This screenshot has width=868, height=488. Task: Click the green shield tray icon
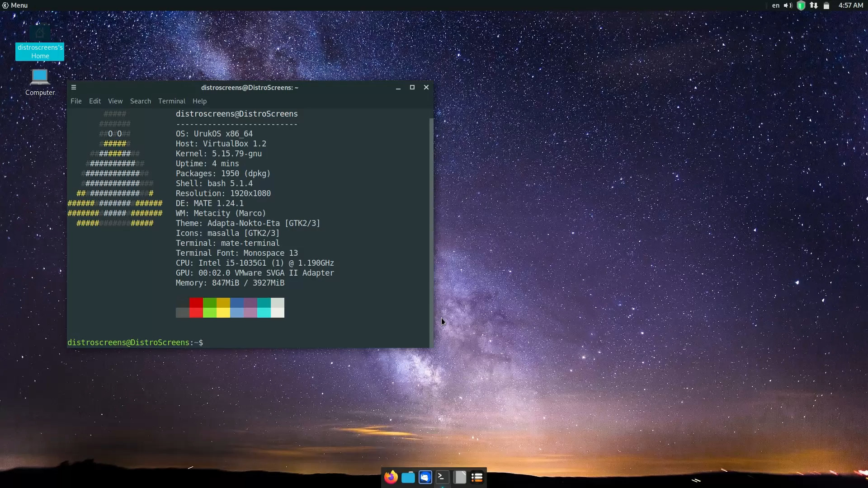[x=801, y=5]
